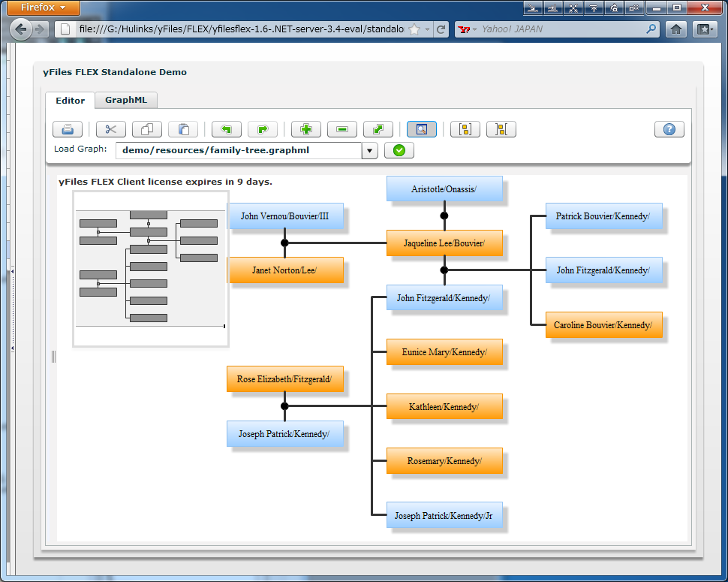This screenshot has width=728, height=582.
Task: Redo with the green right arrow
Action: [x=263, y=129]
